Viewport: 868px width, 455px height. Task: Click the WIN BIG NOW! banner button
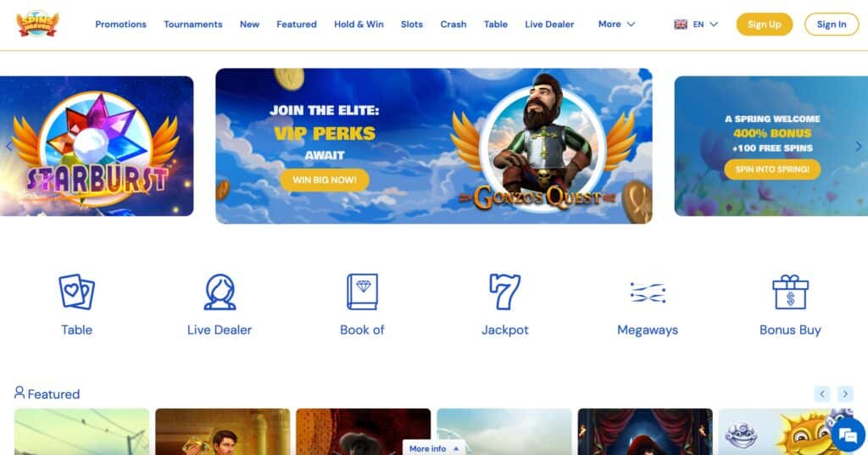[x=325, y=180]
